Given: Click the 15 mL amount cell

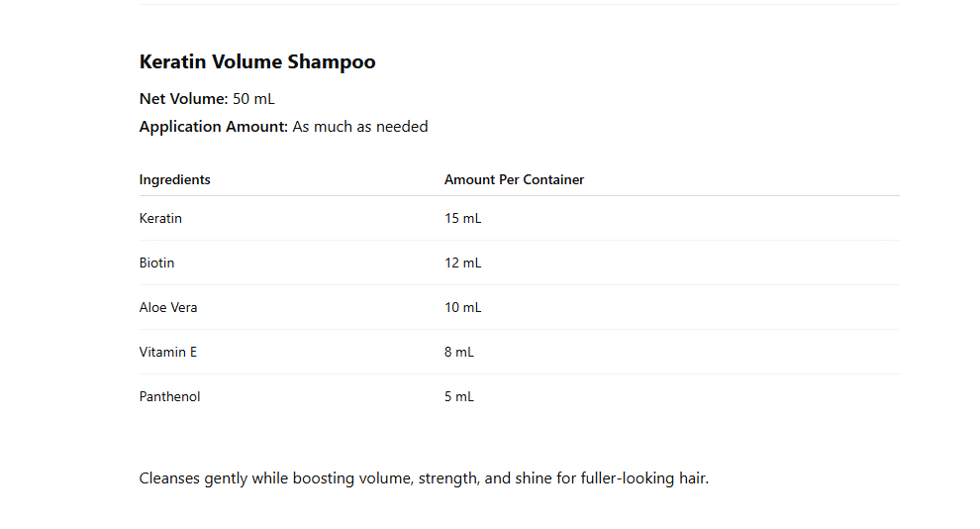Looking at the screenshot, I should pos(462,218).
